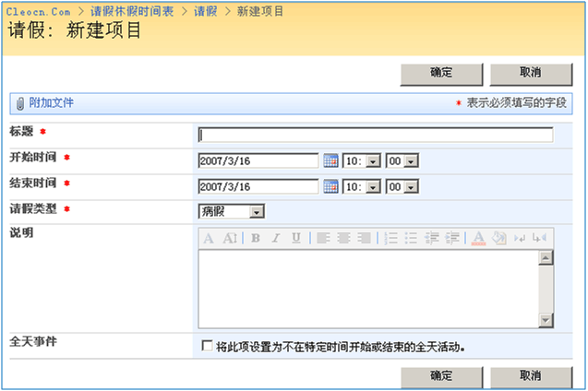The width and height of the screenshot is (588, 391).
Task: Insert numbered list in 说明 editor
Action: (x=390, y=238)
